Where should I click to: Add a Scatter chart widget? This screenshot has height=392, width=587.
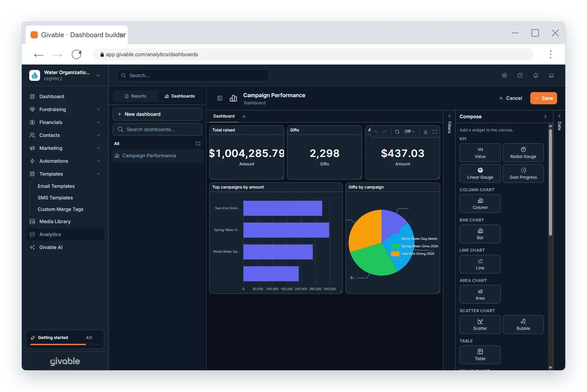[x=480, y=324]
